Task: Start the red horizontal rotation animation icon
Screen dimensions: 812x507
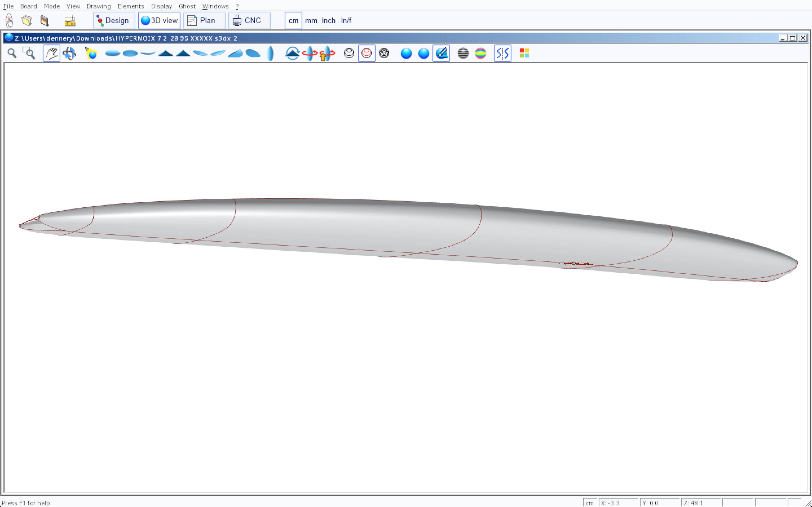Action: coord(309,53)
